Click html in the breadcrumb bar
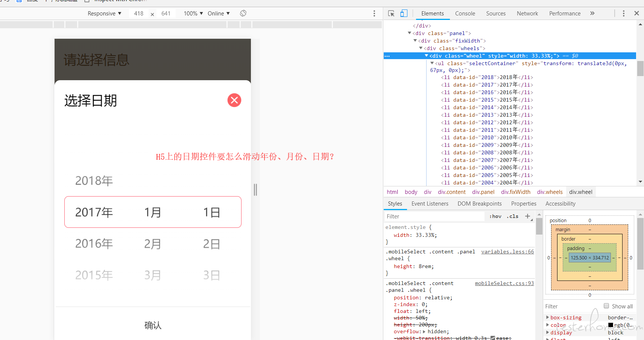 pos(392,192)
